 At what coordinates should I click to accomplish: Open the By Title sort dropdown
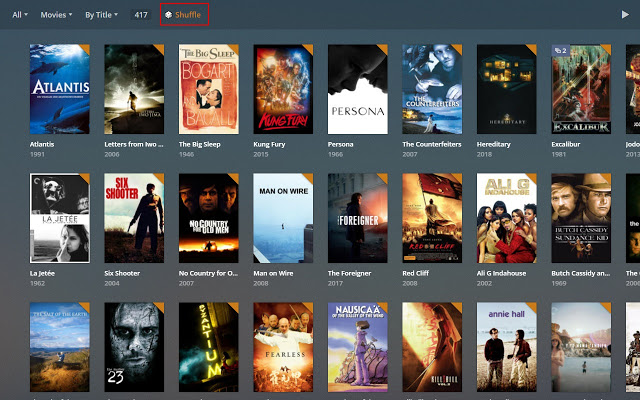tap(102, 15)
